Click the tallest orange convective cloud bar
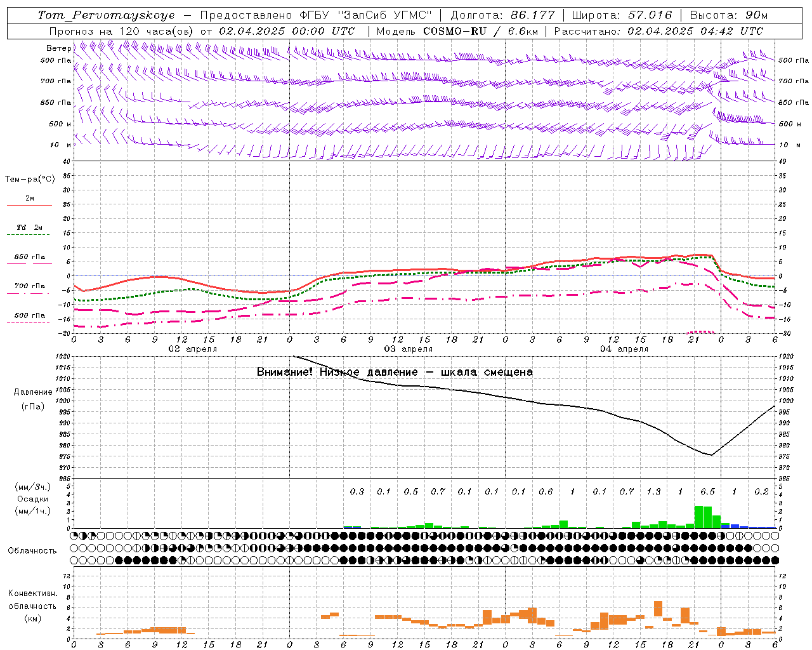This screenshot has height=650, width=812. [x=658, y=609]
